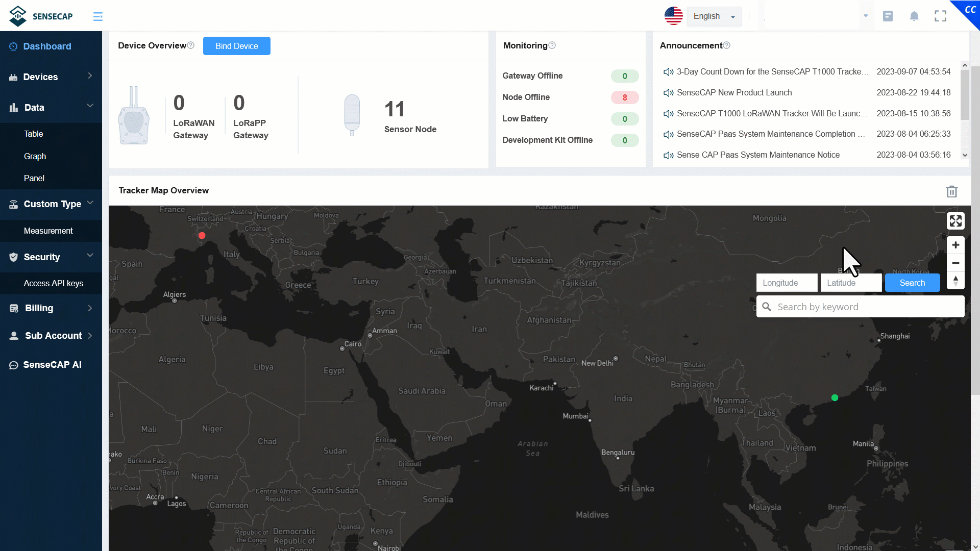Click the Bind Device button
The height and width of the screenshot is (551, 980).
coord(236,46)
